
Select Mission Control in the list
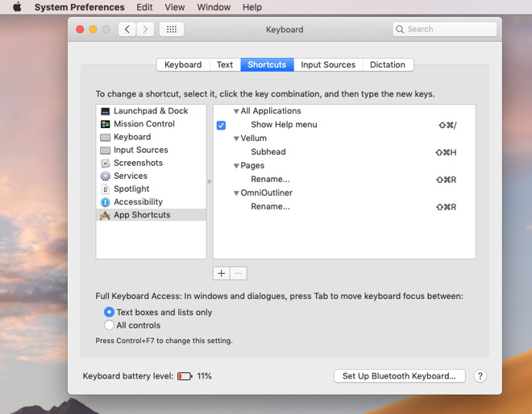point(152,124)
